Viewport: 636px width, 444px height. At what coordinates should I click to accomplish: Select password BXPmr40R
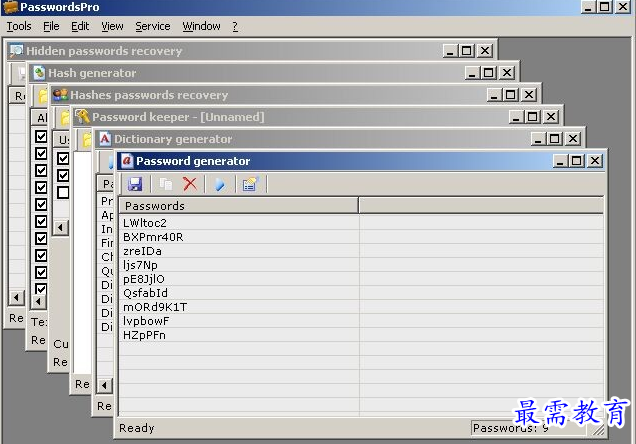(x=153, y=237)
